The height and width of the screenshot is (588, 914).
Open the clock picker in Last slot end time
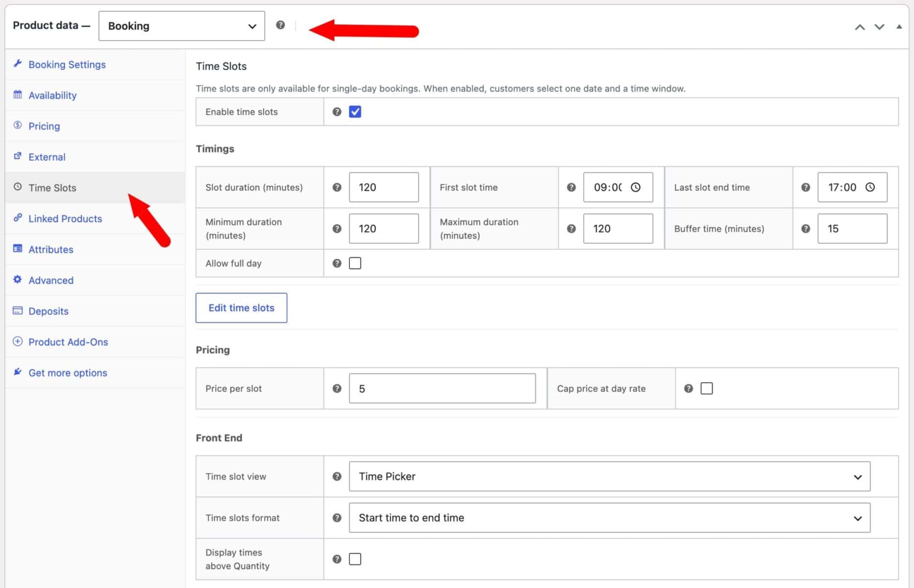pyautogui.click(x=870, y=187)
